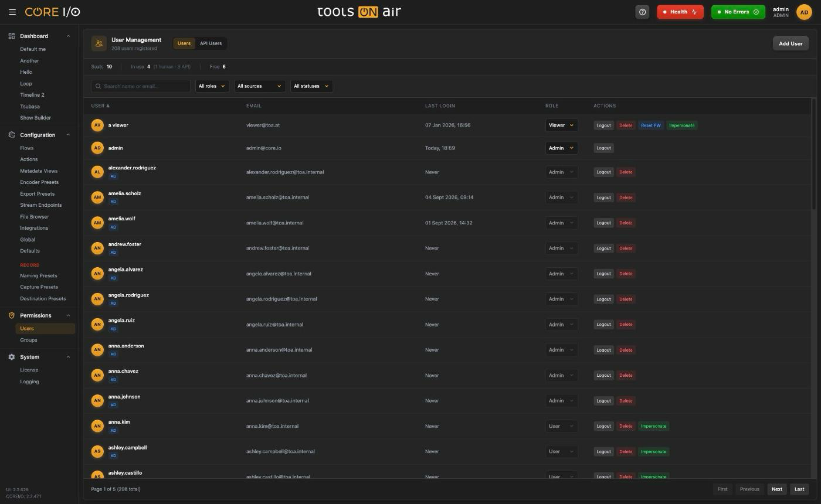Click the User Management users icon
This screenshot has width=821, height=504.
[99, 43]
